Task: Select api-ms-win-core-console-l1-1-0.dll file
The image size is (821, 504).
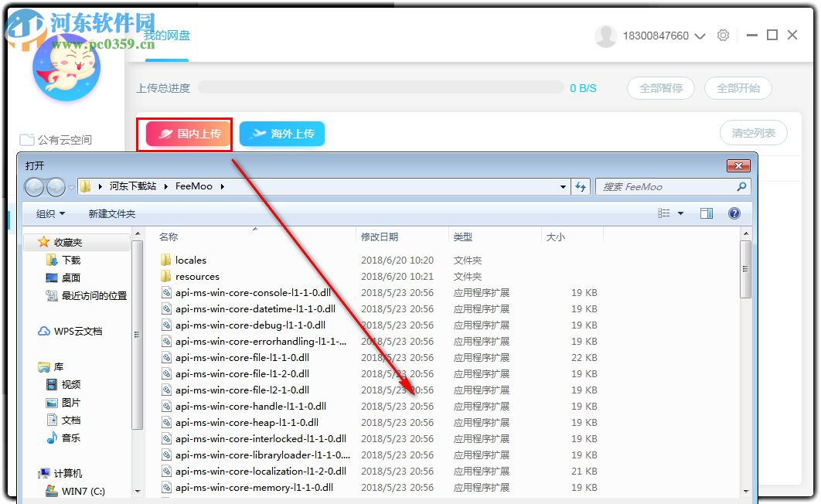Action: tap(246, 292)
